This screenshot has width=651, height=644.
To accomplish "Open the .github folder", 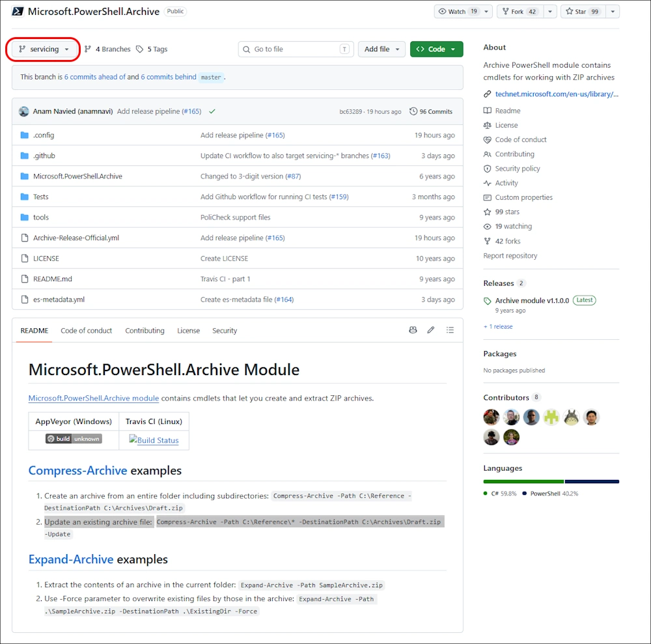I will [44, 156].
